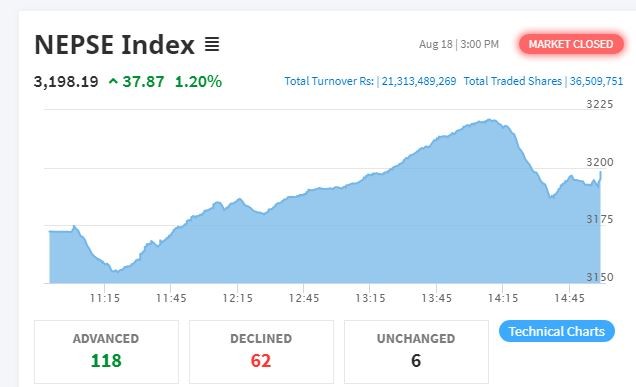Click the 3,198.19 index value
The image size is (636, 387).
click(x=66, y=82)
